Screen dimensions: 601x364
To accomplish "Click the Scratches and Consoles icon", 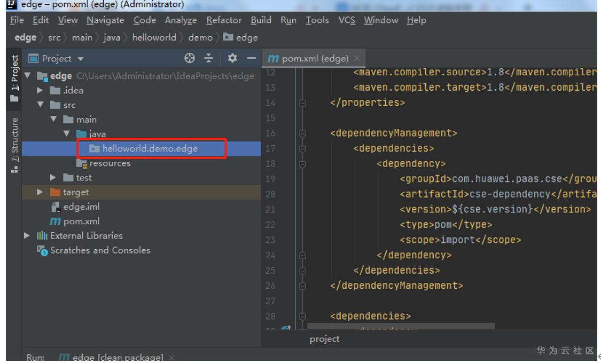I will (x=42, y=250).
